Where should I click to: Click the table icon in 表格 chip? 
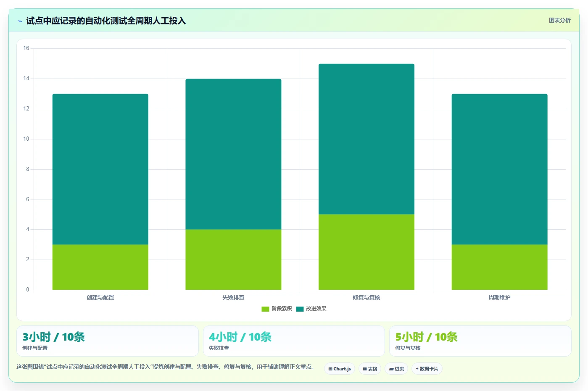point(365,369)
